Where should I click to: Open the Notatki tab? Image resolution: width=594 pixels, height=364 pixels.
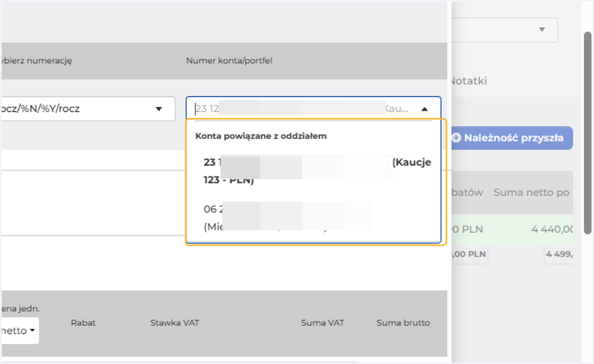pyautogui.click(x=468, y=81)
